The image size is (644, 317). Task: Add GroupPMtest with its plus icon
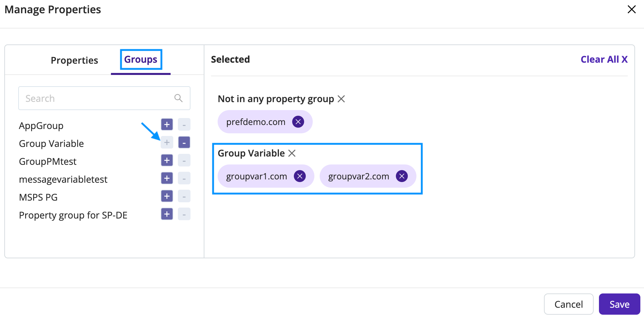(x=167, y=160)
